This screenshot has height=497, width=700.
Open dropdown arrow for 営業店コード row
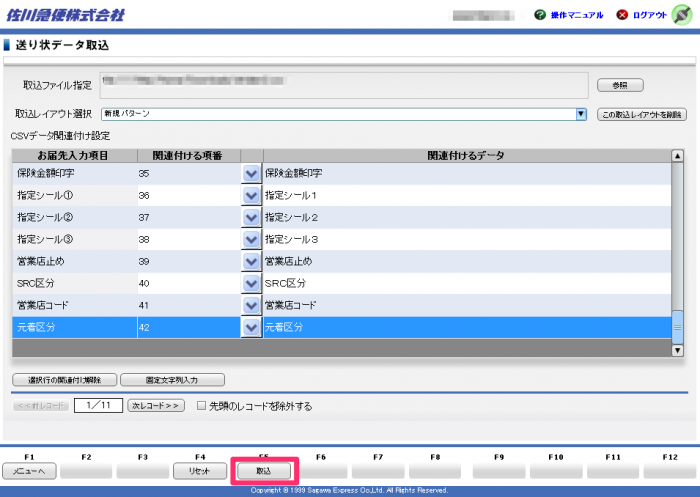point(251,305)
